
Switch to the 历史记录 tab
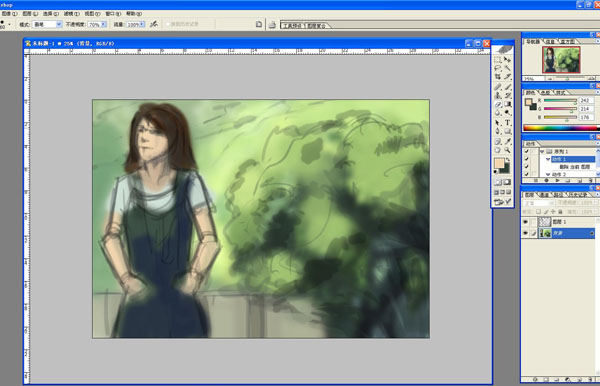coord(578,195)
